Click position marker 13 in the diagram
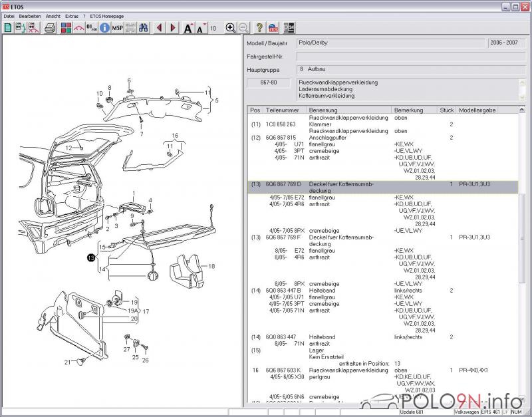Image resolution: width=532 pixels, height=417 pixels. coord(91,258)
